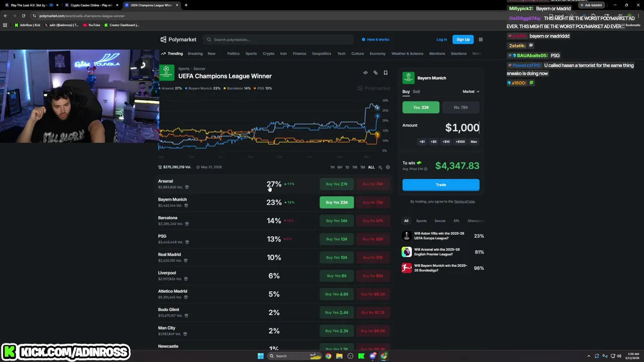Set chart range to ALL
Viewport: 644px width, 362px height.
point(371,167)
